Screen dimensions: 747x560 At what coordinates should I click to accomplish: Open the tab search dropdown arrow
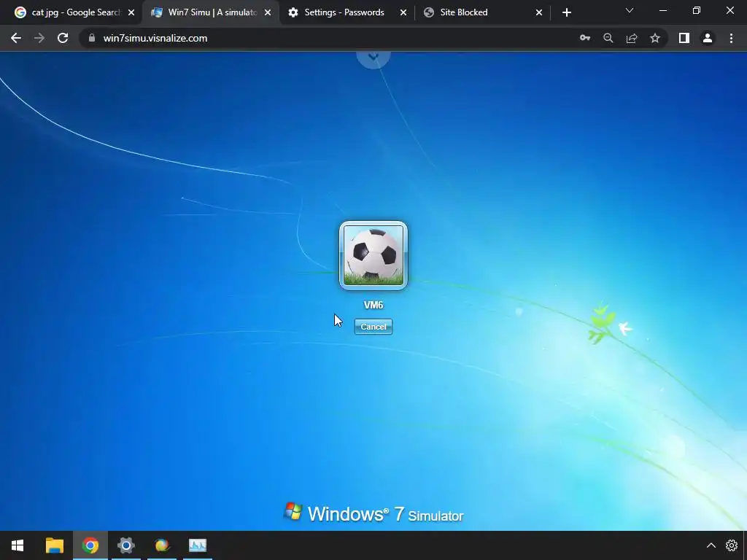[630, 10]
